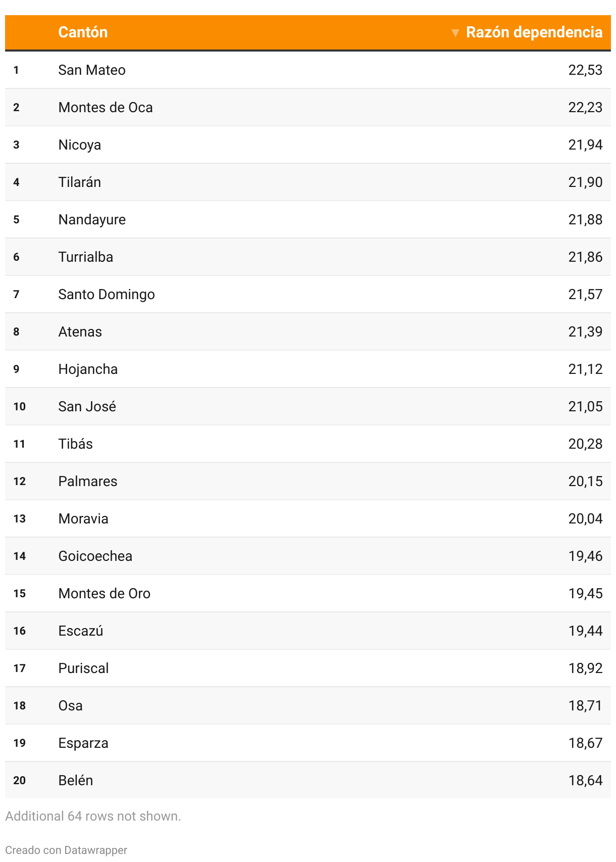Image resolution: width=616 pixels, height=862 pixels.
Task: Select the Goicoechea row
Action: (x=308, y=556)
